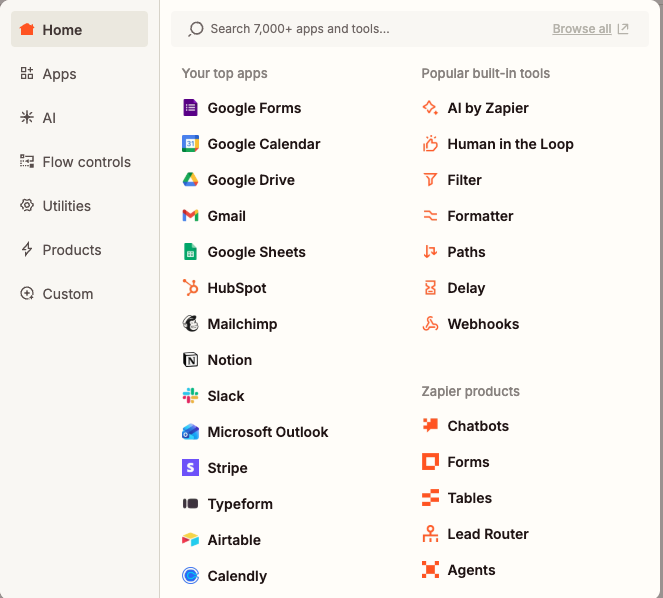Image resolution: width=663 pixels, height=598 pixels.
Task: Click the Microsoft Outlook icon
Action: click(x=190, y=432)
